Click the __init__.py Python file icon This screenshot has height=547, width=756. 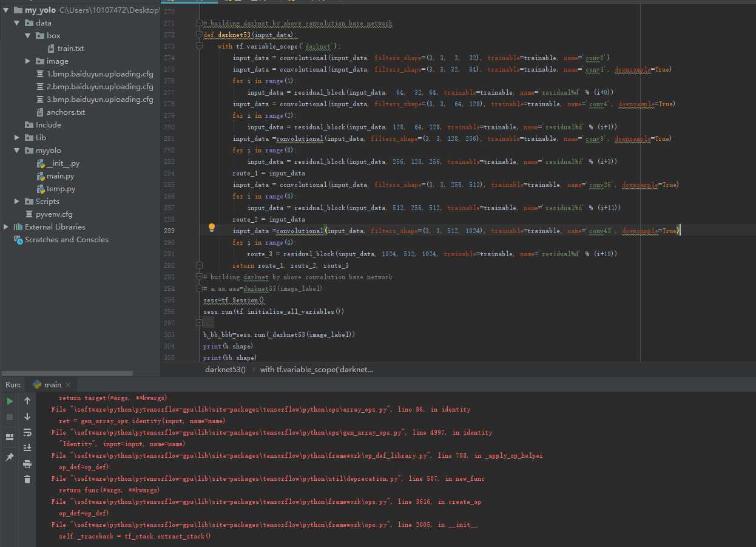[41, 163]
